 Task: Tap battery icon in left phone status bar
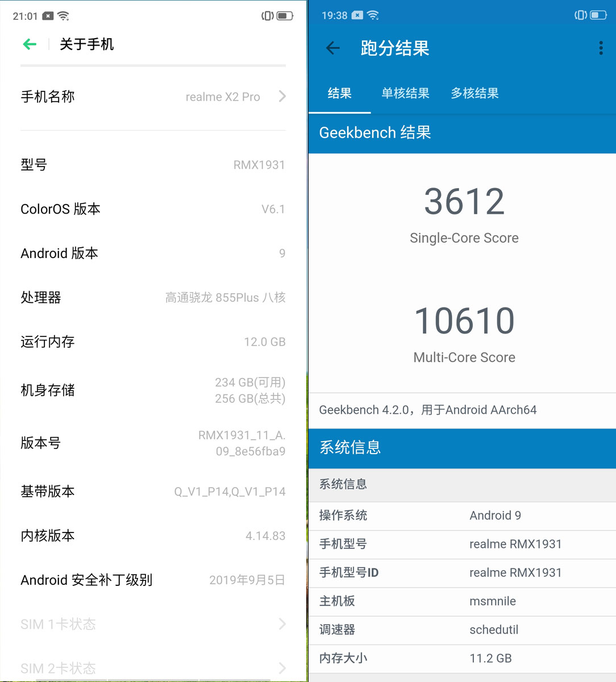coord(285,16)
